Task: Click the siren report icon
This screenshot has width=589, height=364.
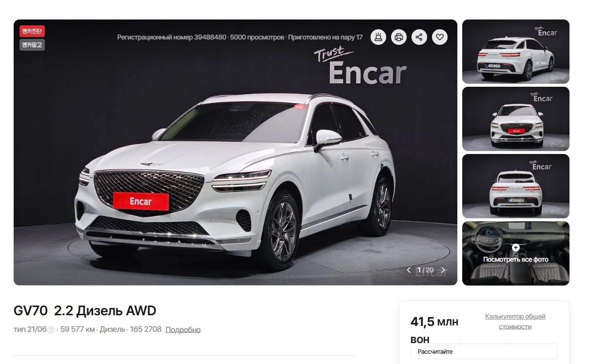Action: tap(378, 37)
